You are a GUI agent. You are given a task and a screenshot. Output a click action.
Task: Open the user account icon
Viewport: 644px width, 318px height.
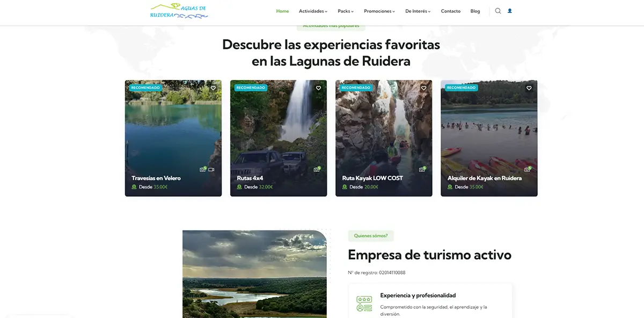[x=510, y=11]
